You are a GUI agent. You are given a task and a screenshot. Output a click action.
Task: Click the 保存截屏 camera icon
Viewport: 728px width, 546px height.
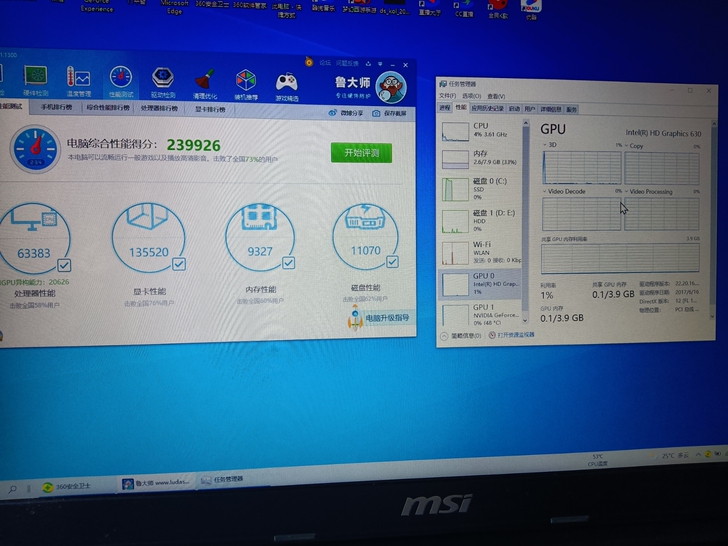pos(376,113)
